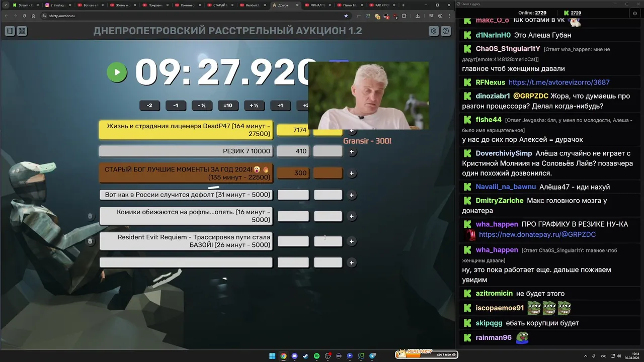
Task: Add one minute with the +1 button
Action: 280,106
